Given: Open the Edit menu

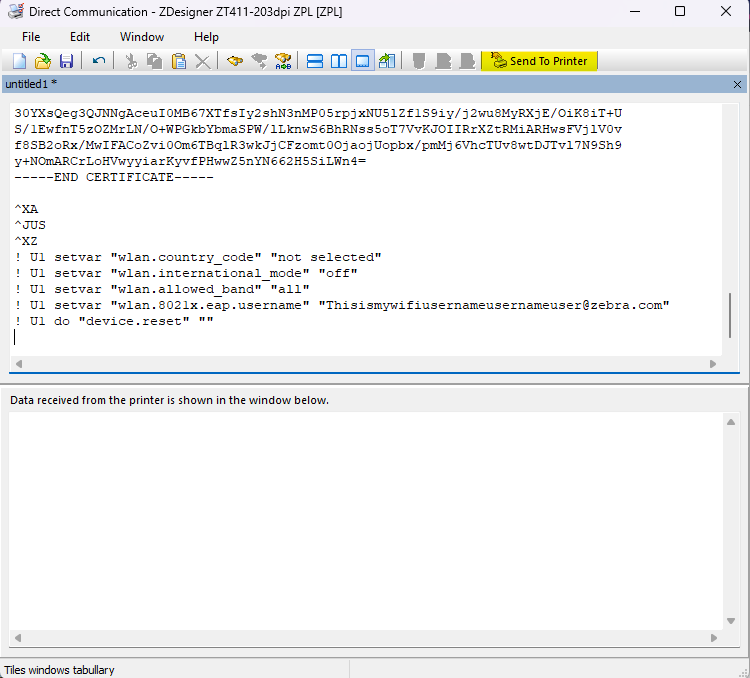Looking at the screenshot, I should [x=80, y=37].
